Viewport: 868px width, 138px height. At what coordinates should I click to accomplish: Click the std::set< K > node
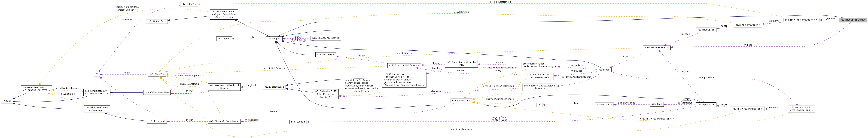point(604,105)
